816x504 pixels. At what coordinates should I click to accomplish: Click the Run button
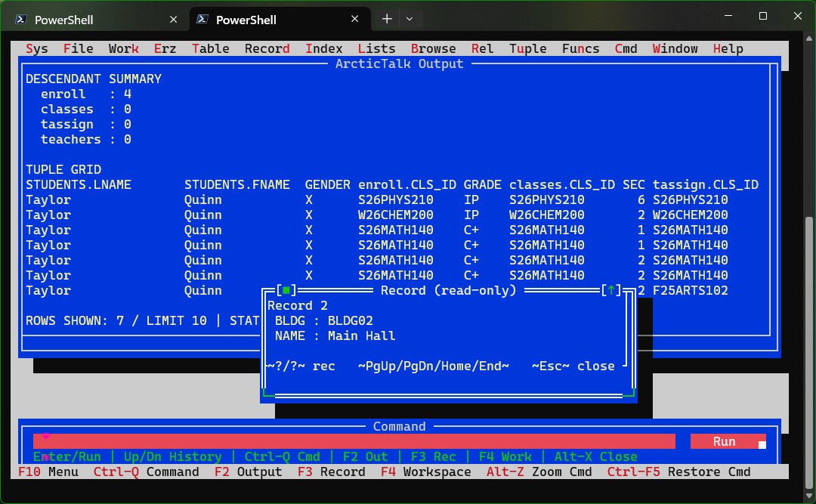pyautogui.click(x=728, y=441)
